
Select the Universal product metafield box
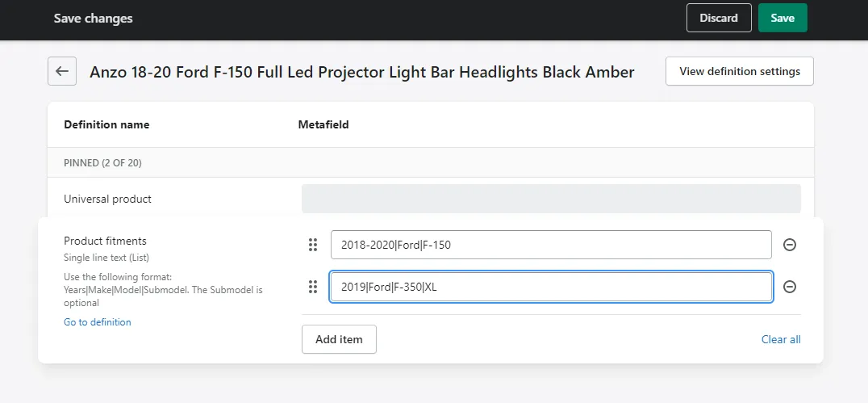[550, 199]
